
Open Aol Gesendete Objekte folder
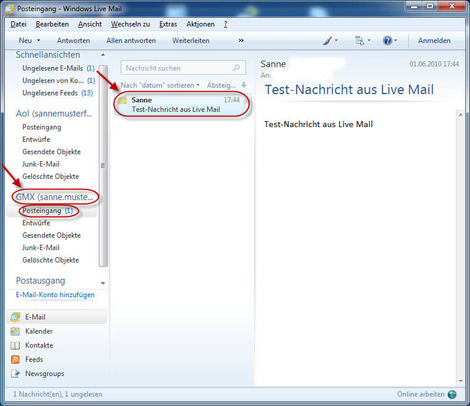[x=51, y=152]
